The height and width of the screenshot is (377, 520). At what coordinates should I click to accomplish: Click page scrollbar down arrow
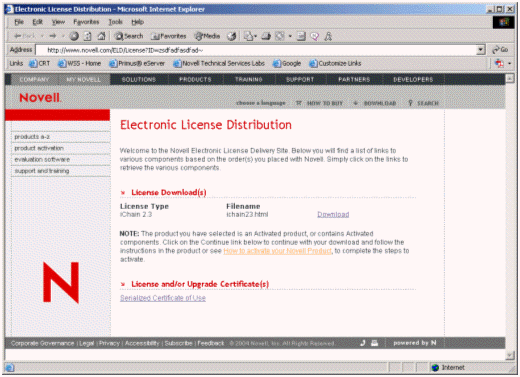click(x=510, y=355)
